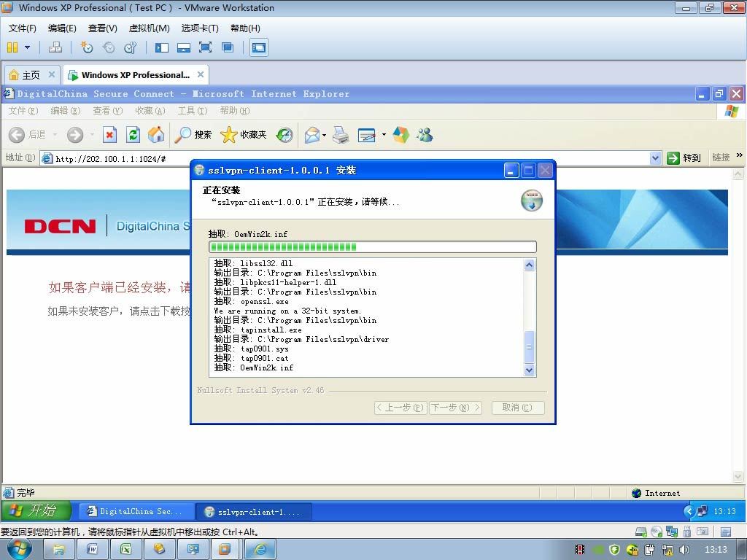Select sslvpn-client XP taskbar item
747x560 pixels.
click(x=254, y=512)
